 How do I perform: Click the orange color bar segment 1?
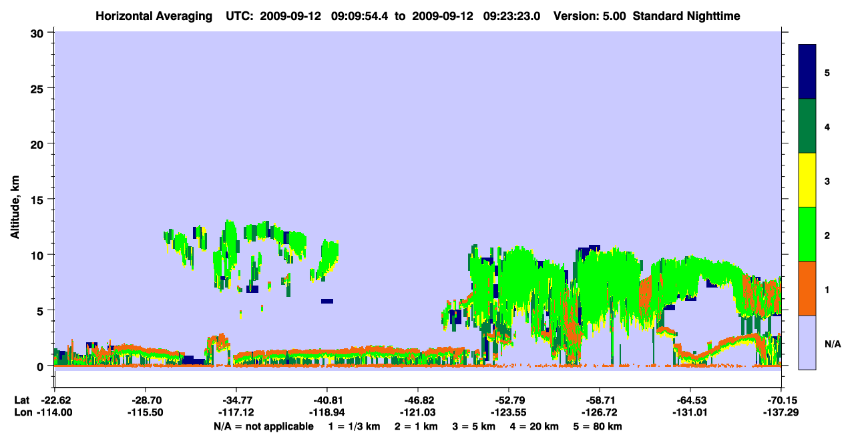807,288
